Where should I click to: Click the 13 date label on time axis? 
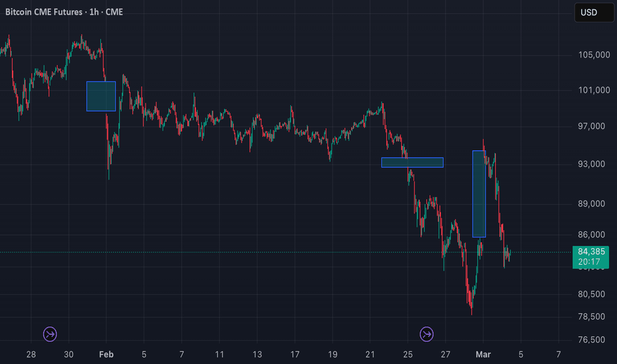click(257, 355)
